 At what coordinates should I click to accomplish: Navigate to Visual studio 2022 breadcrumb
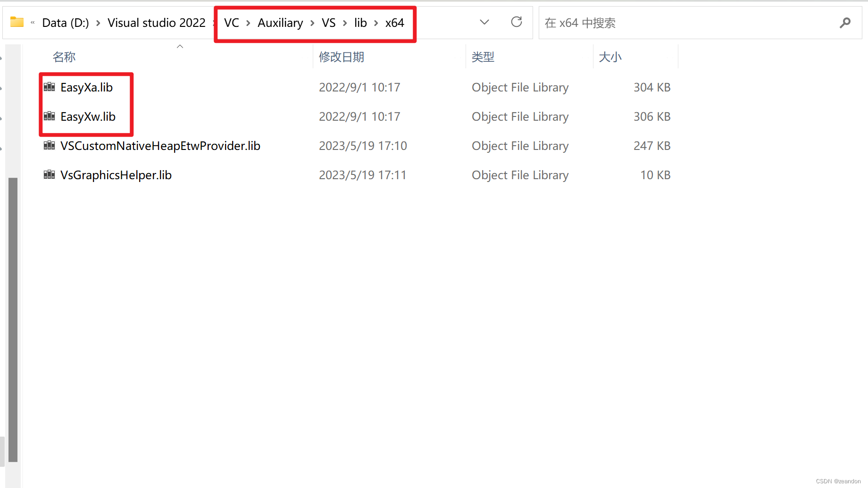tap(157, 23)
